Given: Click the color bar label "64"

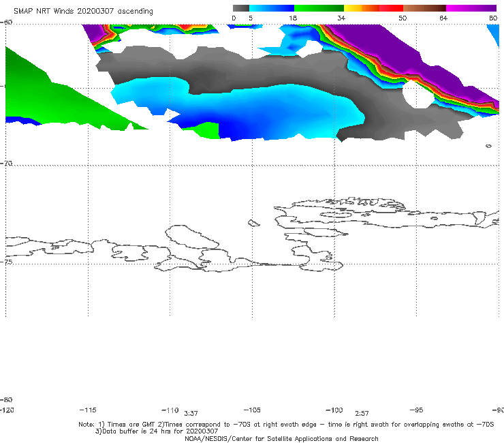Looking at the screenshot, I should point(443,18).
